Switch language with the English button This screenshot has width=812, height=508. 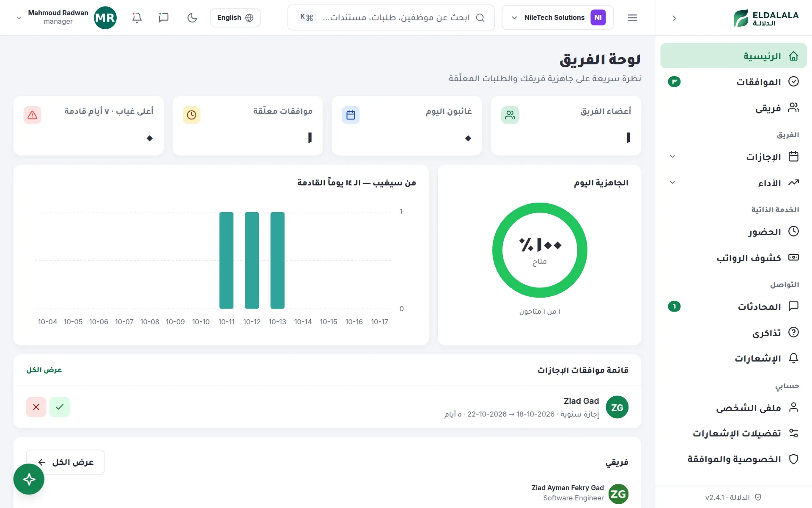coord(235,17)
